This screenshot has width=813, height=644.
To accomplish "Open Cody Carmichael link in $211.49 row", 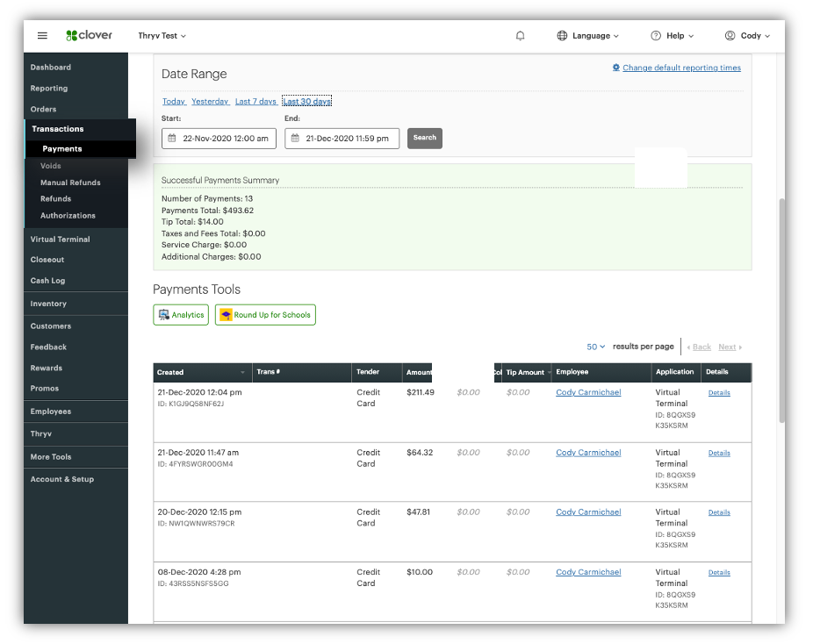I will coord(588,392).
